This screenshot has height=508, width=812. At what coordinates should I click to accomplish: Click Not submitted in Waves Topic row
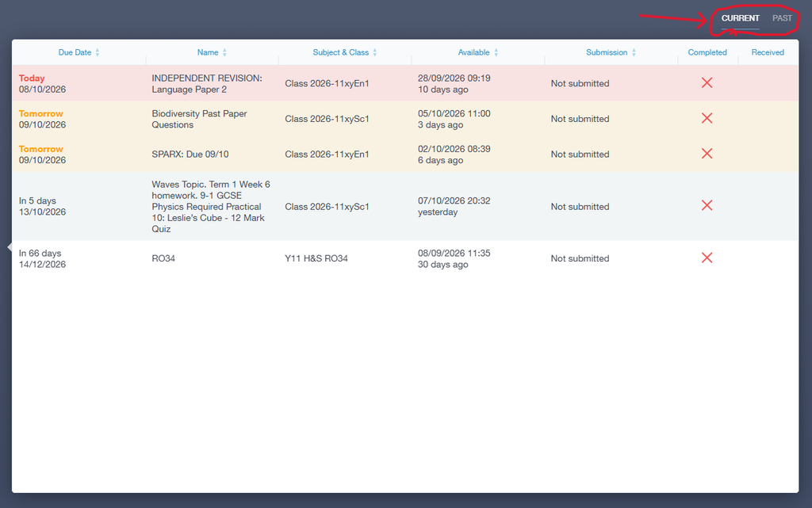pos(580,206)
